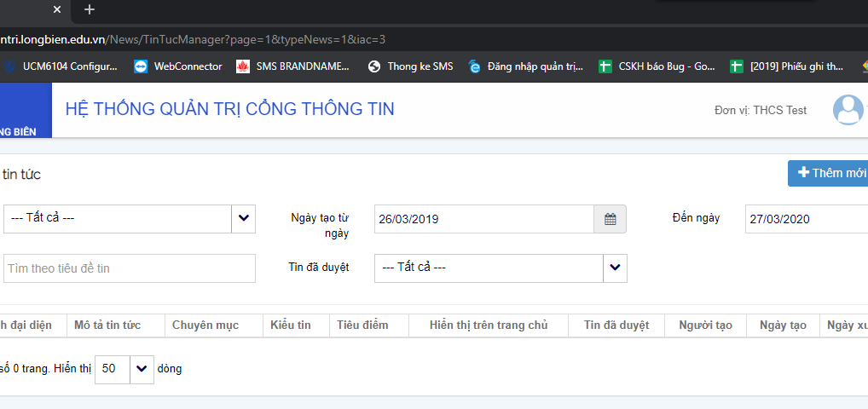The image size is (868, 409).
Task: Open the UCM6104 Configur... bookmark
Action: pyautogui.click(x=60, y=66)
